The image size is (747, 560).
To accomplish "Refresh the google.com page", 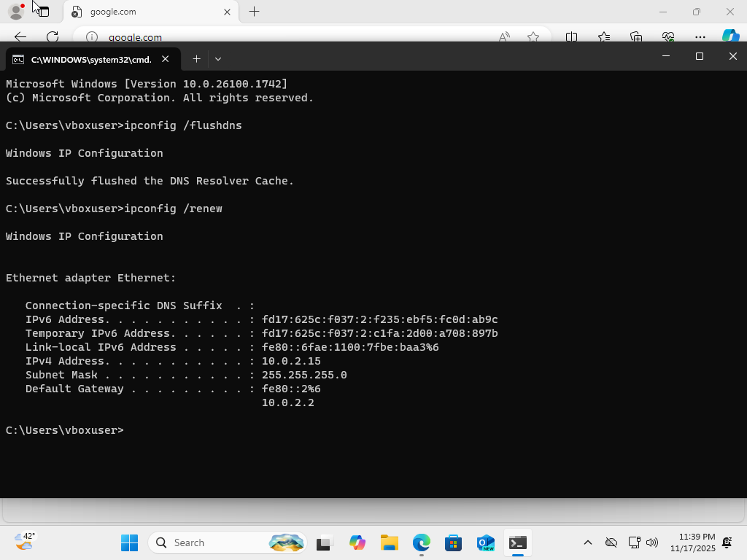I will (x=51, y=36).
